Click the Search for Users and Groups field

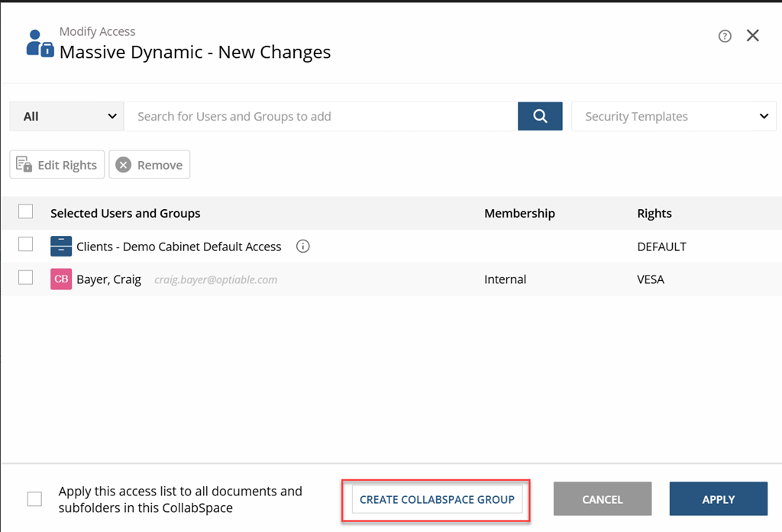tap(321, 116)
